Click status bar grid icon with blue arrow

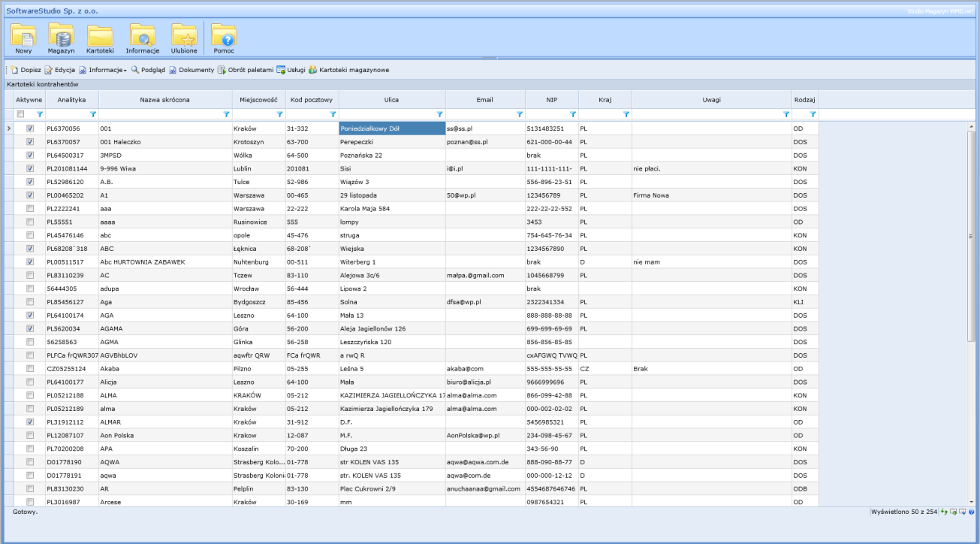(963, 512)
